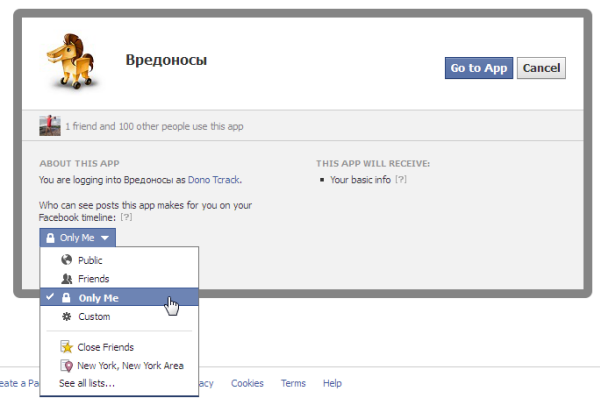Choose Custom audience option

click(x=119, y=317)
